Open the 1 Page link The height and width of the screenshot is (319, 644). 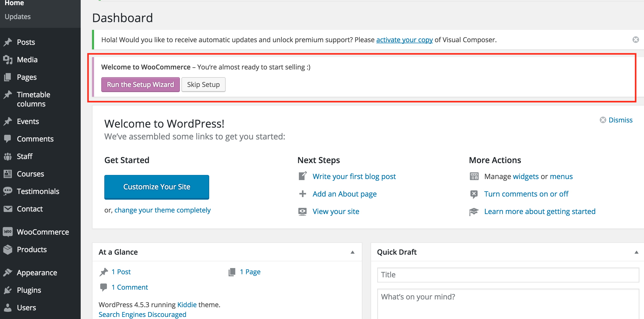pos(250,272)
